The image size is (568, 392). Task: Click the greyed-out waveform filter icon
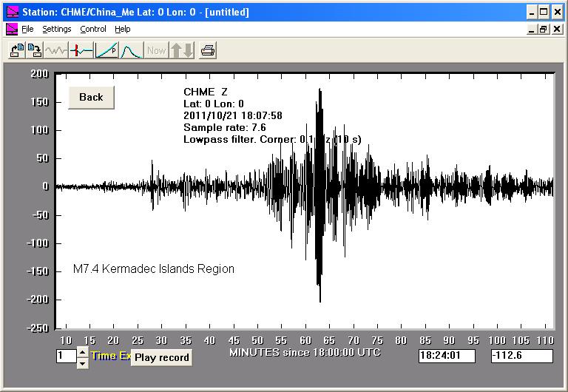point(55,50)
